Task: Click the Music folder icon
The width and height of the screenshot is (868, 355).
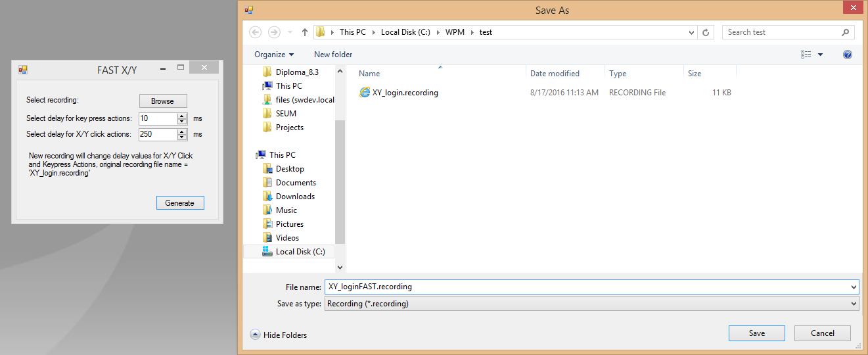Action: (267, 210)
